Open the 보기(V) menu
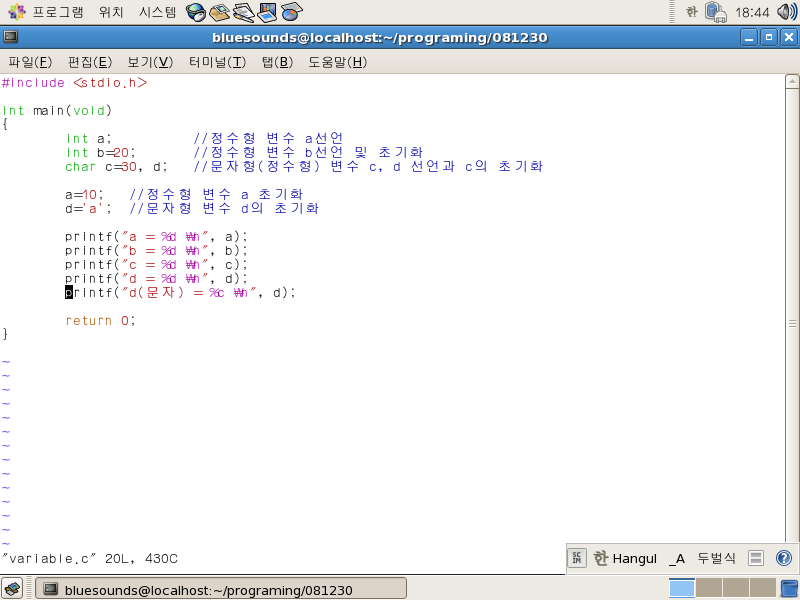800x600 pixels. [150, 62]
